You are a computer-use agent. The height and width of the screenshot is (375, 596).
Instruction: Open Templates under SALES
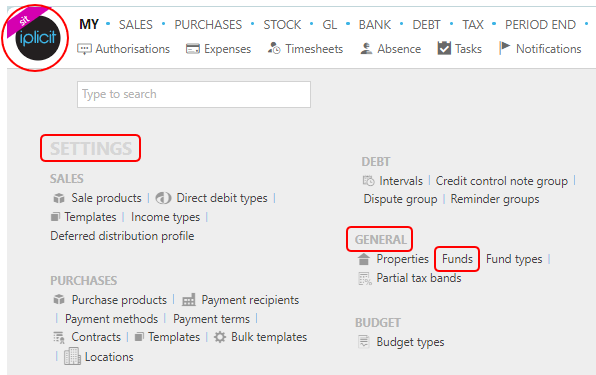point(90,217)
